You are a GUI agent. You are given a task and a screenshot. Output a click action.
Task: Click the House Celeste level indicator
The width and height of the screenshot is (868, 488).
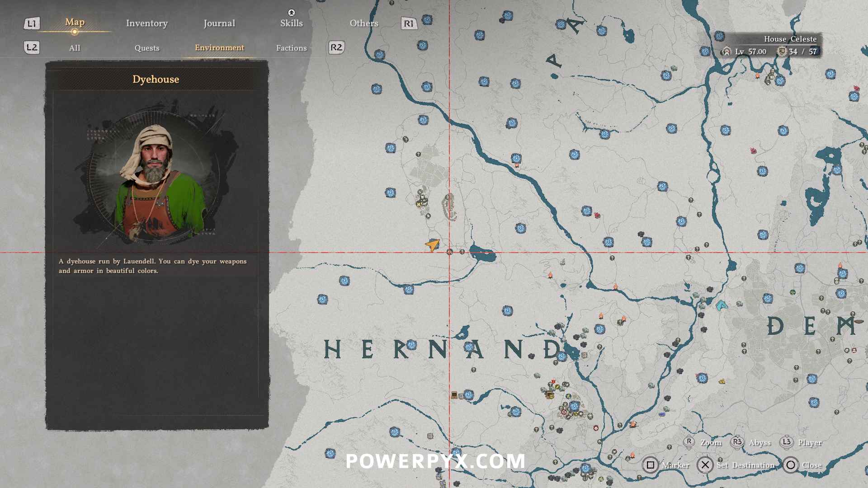click(x=750, y=52)
